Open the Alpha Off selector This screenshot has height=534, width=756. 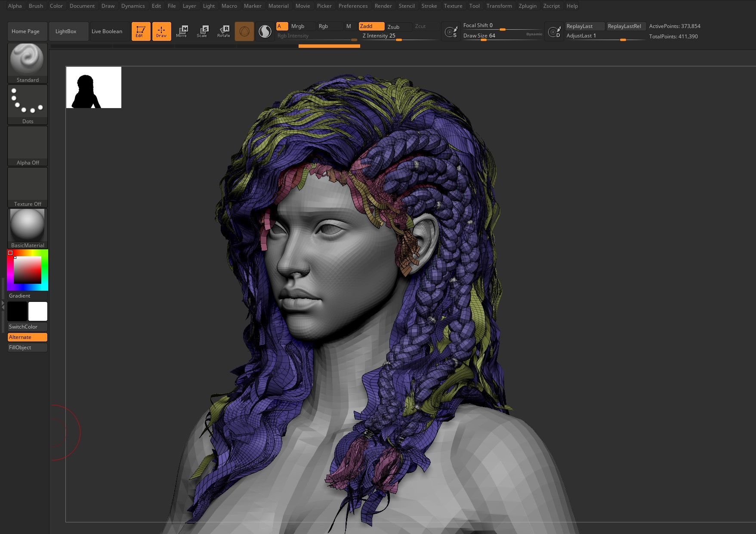[x=28, y=146]
